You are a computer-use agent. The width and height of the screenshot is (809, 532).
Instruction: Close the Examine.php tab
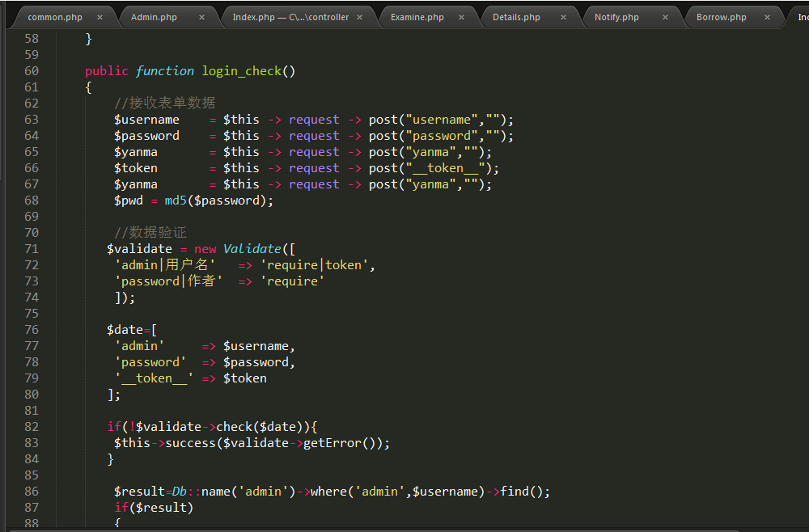[x=462, y=17]
